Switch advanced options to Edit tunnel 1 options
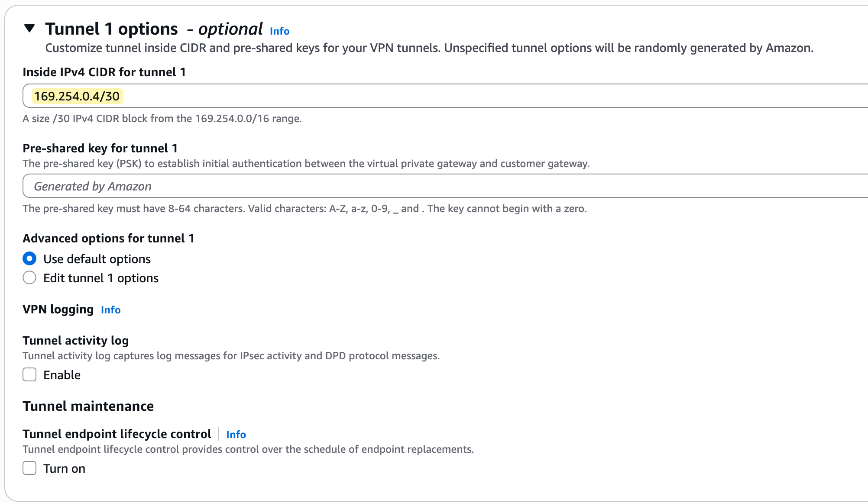This screenshot has width=868, height=503. 29,277
